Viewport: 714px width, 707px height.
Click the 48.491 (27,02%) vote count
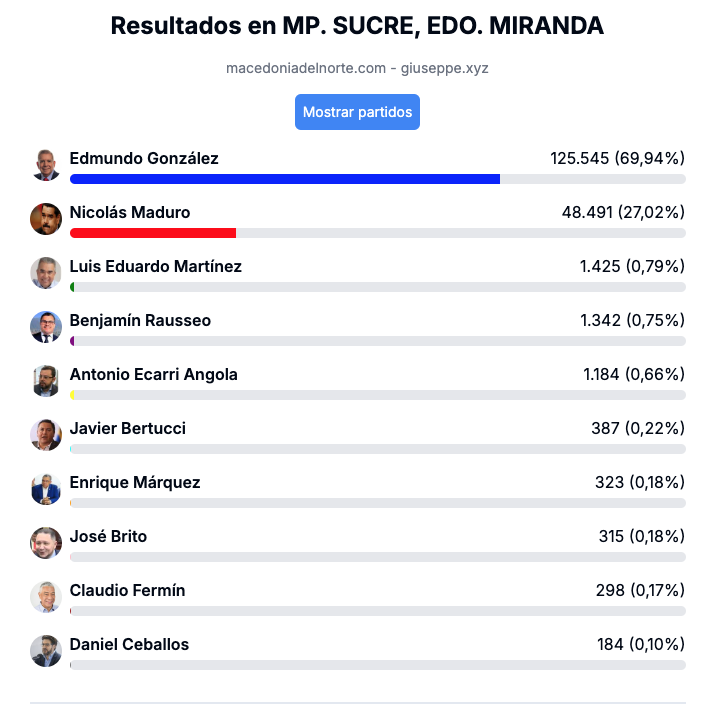(623, 213)
